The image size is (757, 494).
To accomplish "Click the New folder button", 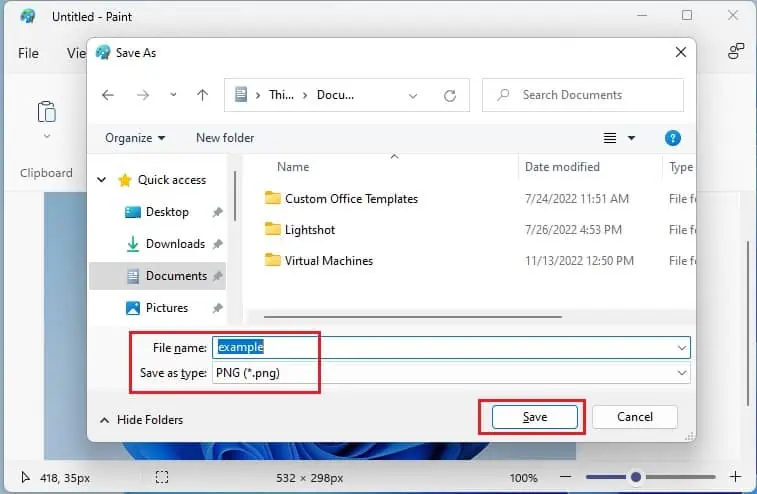I will point(225,138).
